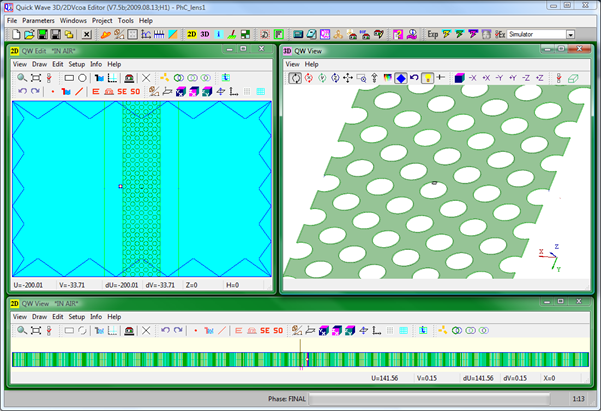The width and height of the screenshot is (601, 411).
Task: Expand the Parameters menu in main menu bar
Action: [x=38, y=20]
